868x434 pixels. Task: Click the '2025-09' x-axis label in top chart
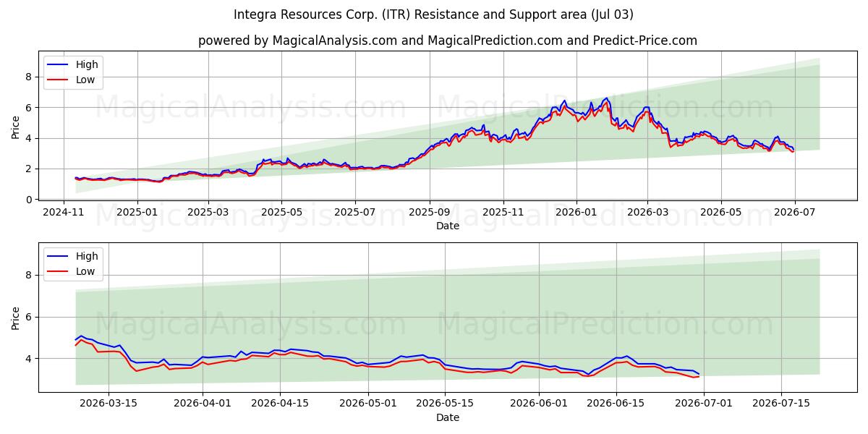pos(429,213)
